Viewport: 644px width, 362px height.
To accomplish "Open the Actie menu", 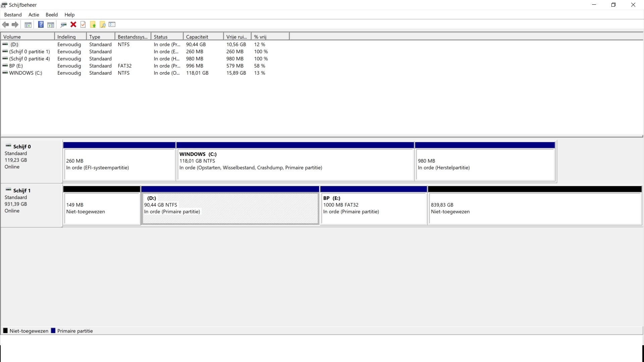I will click(34, 15).
